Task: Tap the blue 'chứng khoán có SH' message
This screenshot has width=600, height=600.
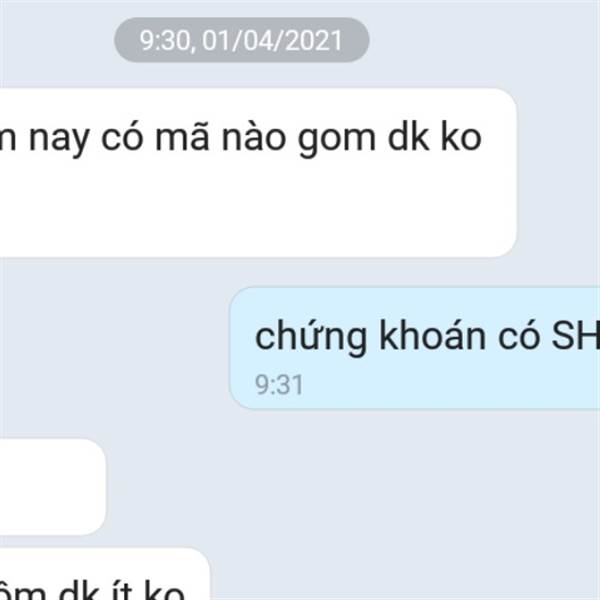Action: [x=415, y=348]
